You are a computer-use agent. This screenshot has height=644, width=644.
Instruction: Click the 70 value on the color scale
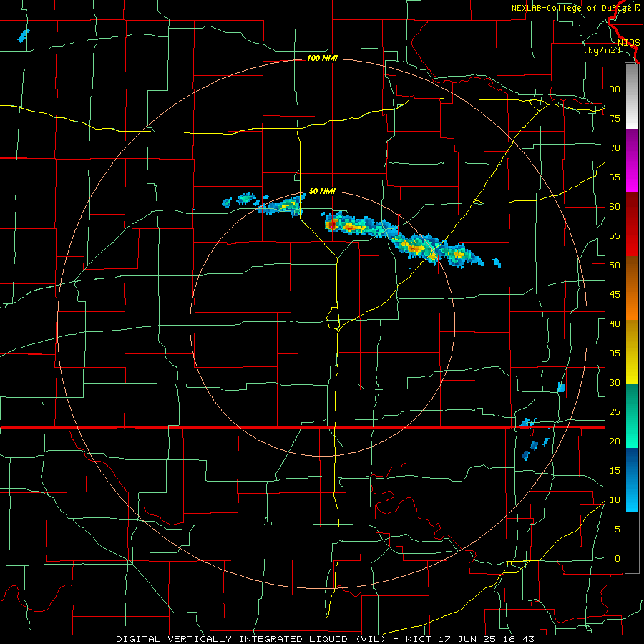(615, 148)
